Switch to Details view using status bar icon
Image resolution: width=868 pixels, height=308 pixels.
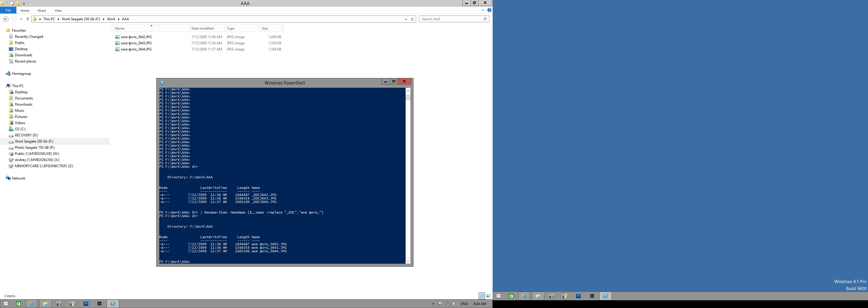click(x=482, y=296)
